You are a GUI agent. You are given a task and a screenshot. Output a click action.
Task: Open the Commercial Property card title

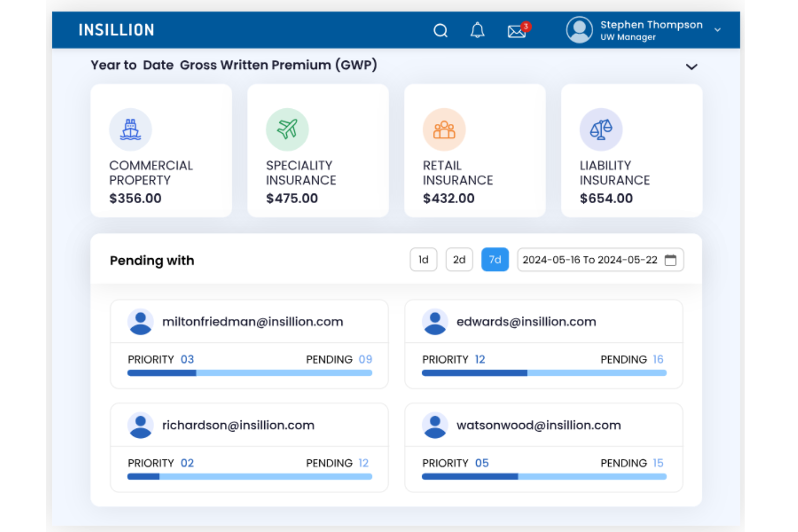[x=151, y=173]
